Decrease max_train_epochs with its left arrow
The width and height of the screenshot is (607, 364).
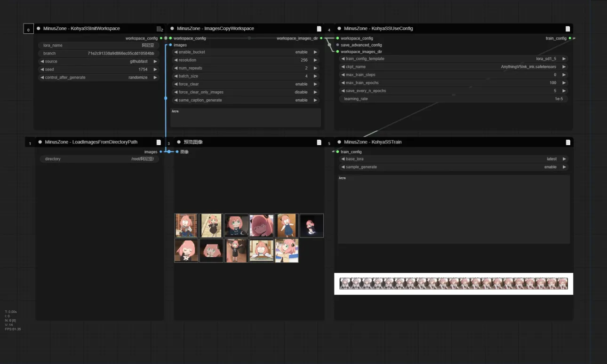343,83
